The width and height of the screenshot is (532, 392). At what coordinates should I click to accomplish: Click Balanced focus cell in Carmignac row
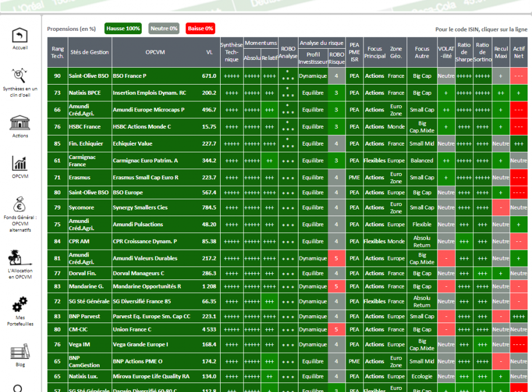coord(422,161)
